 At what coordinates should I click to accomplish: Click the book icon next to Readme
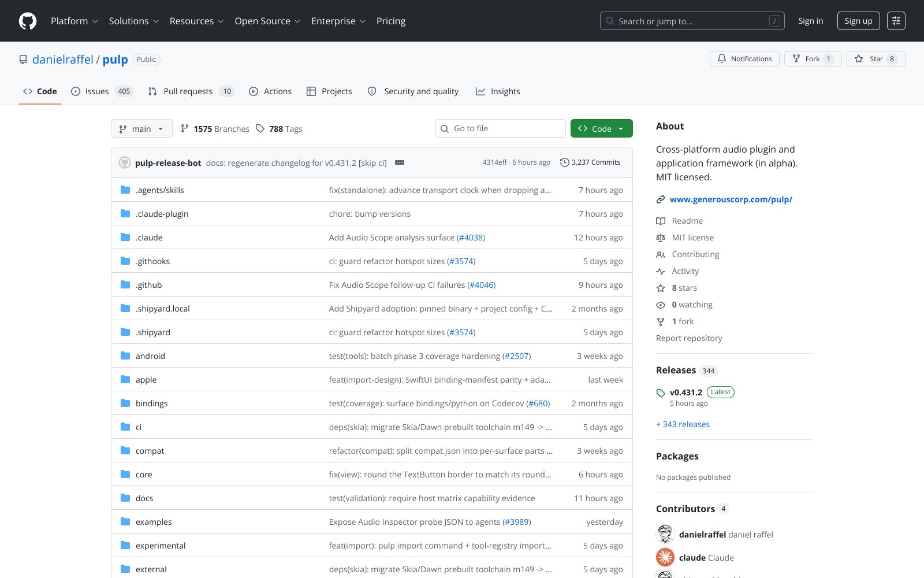(x=661, y=221)
